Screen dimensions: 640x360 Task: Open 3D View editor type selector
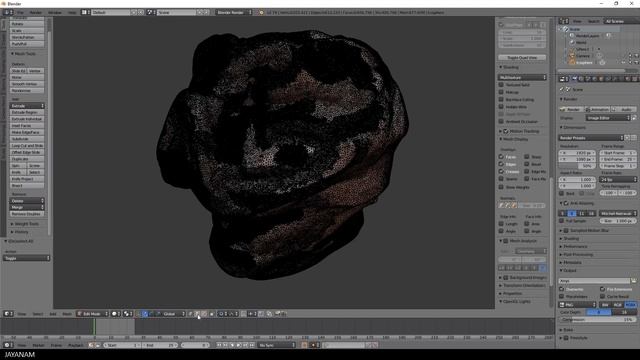[8, 314]
